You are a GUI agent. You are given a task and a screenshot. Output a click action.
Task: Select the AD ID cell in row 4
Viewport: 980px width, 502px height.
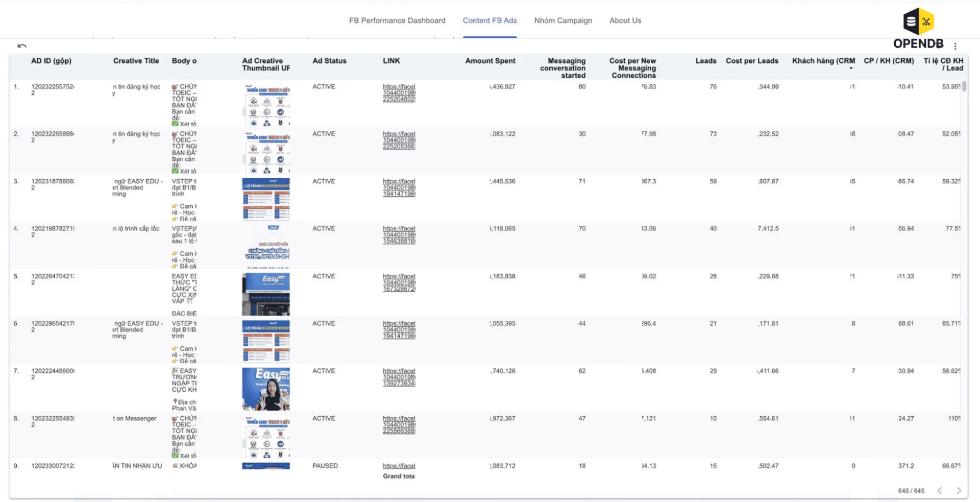click(x=53, y=232)
